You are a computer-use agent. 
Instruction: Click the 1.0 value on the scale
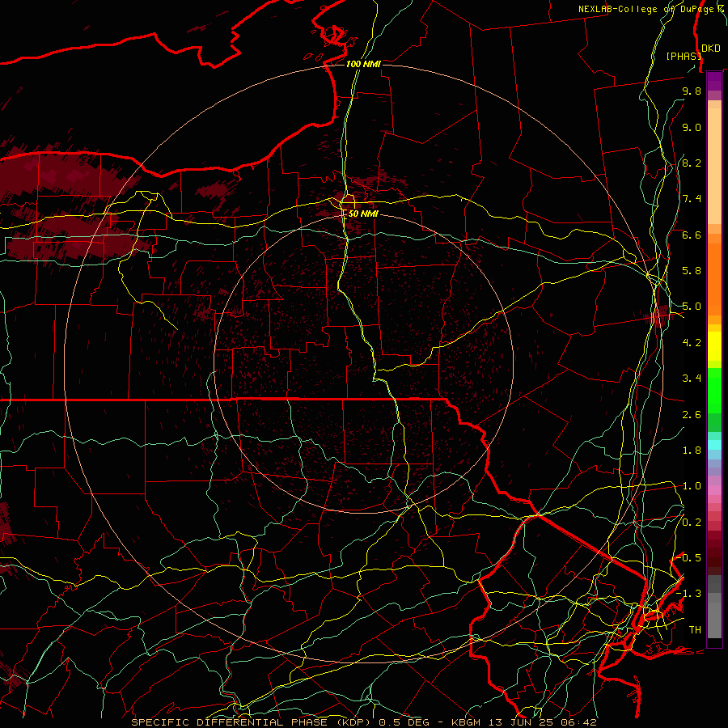tap(692, 486)
